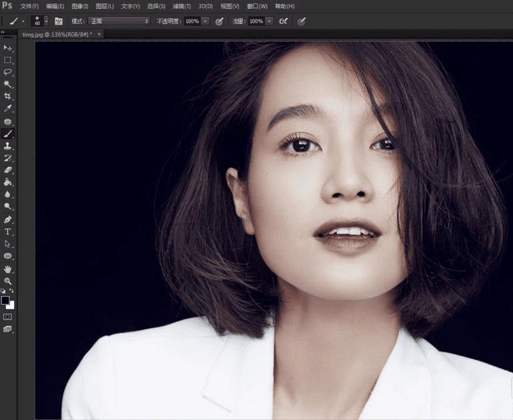Screen dimensions: 513x420
Task: Enable airbrush build-up mode
Action: click(x=284, y=21)
